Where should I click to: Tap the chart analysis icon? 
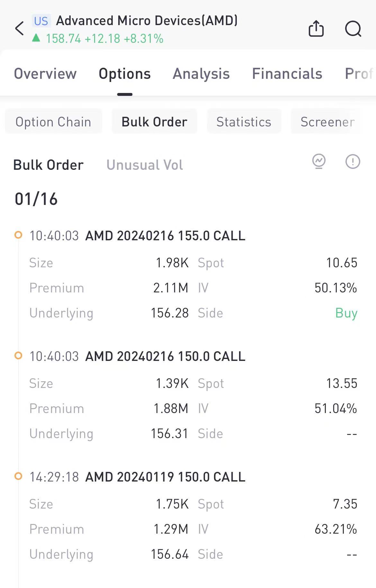click(x=319, y=161)
